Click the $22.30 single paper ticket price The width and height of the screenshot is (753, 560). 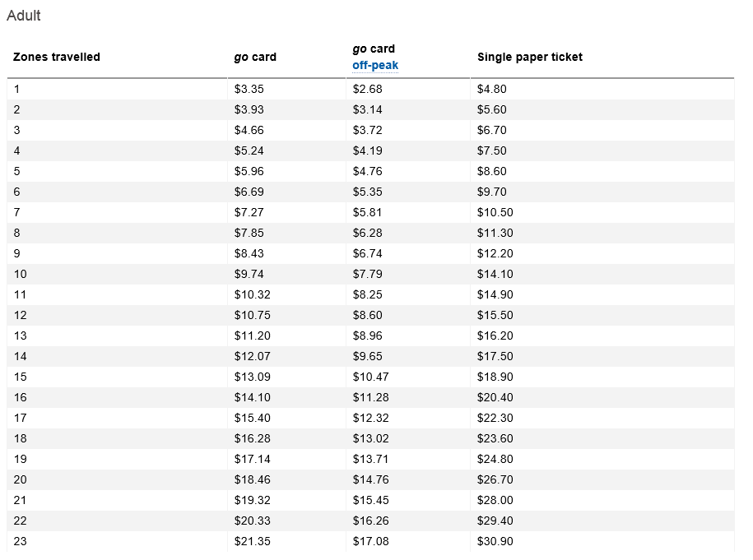coord(495,418)
